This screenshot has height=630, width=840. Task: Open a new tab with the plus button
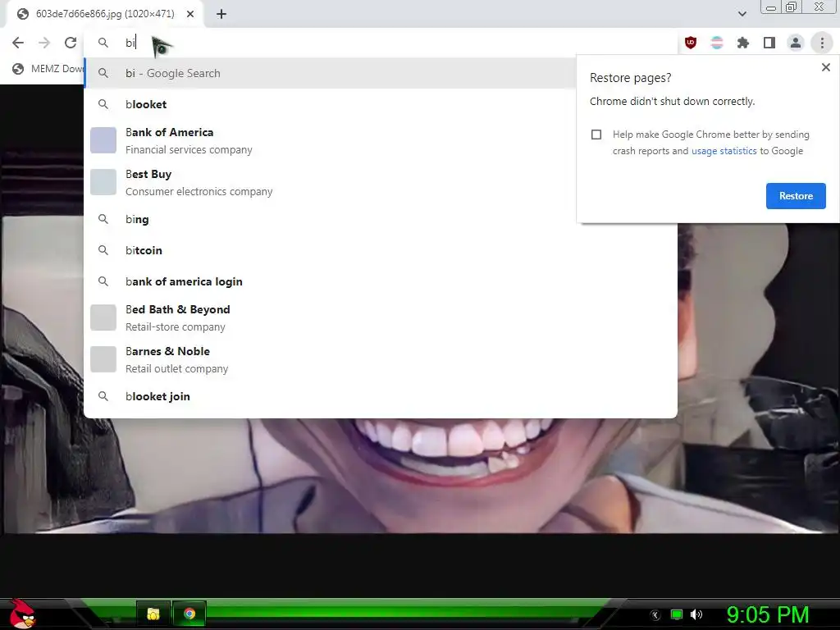(x=221, y=15)
